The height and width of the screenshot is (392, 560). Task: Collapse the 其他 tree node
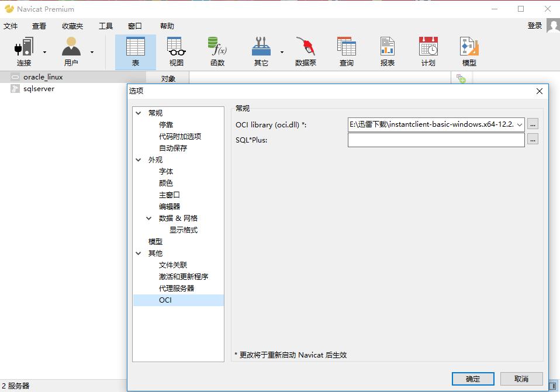[x=138, y=253]
